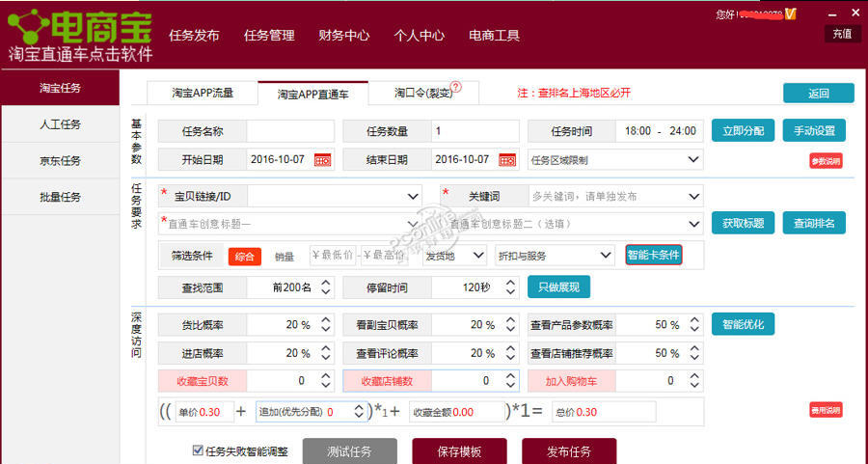This screenshot has width=868, height=464.
Task: Click the 电商宝 logo
Action: [80, 35]
